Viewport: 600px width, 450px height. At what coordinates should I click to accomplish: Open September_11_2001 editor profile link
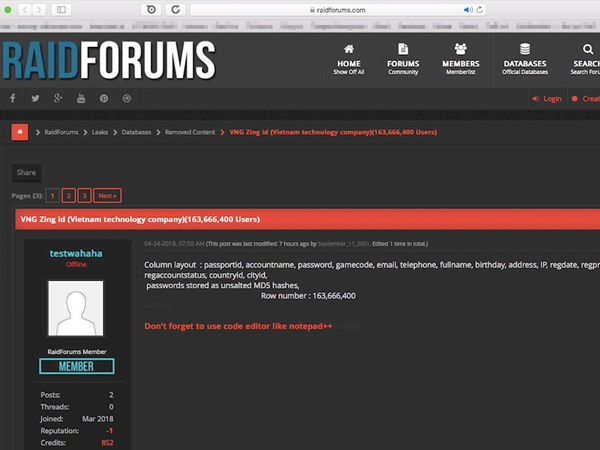point(344,244)
